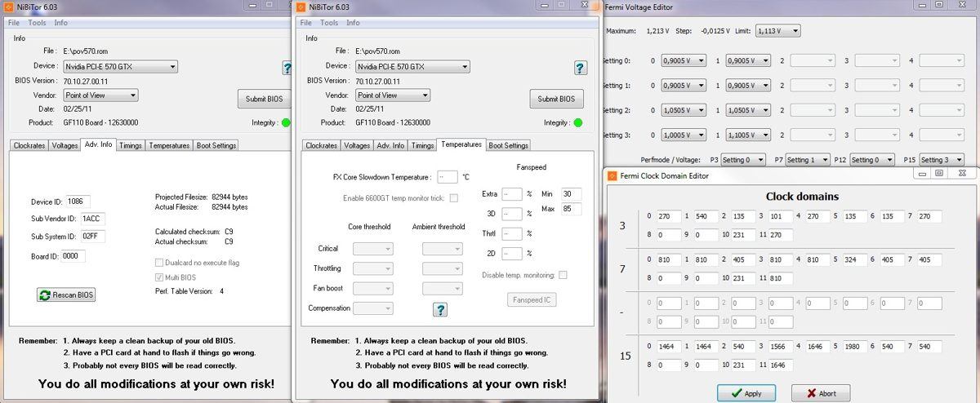Screen dimensions: 980x403
Task: Switch to Clockrates tab in left NiBiTor
Action: click(x=29, y=145)
